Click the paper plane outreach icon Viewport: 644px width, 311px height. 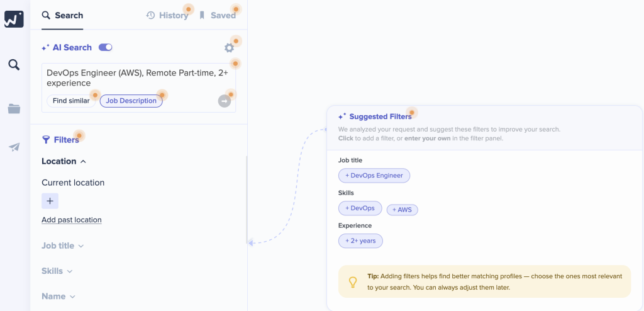[14, 147]
